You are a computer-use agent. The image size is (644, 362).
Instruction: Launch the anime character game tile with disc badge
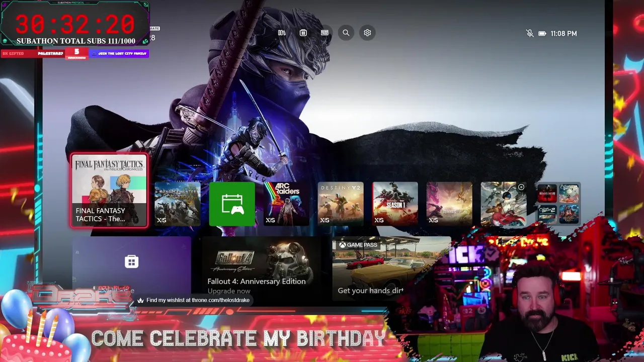pos(504,204)
